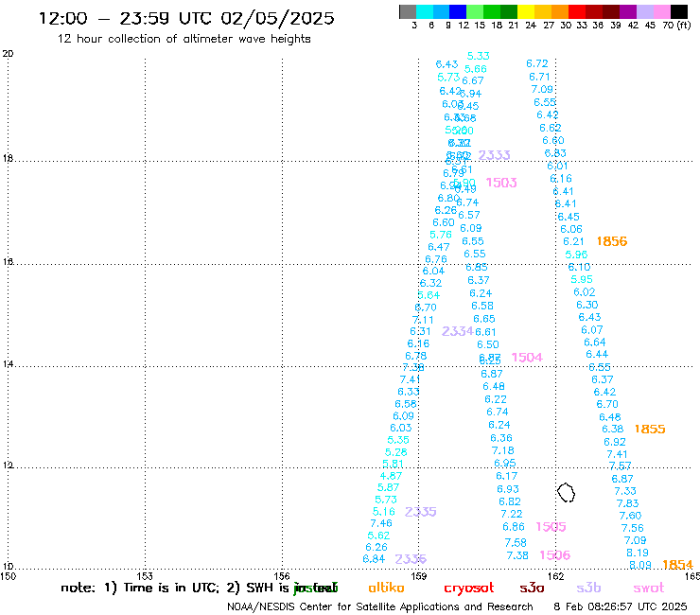
Task: Click the subtitle '12 hour collection of altimeter wave heights'
Action: (x=184, y=39)
